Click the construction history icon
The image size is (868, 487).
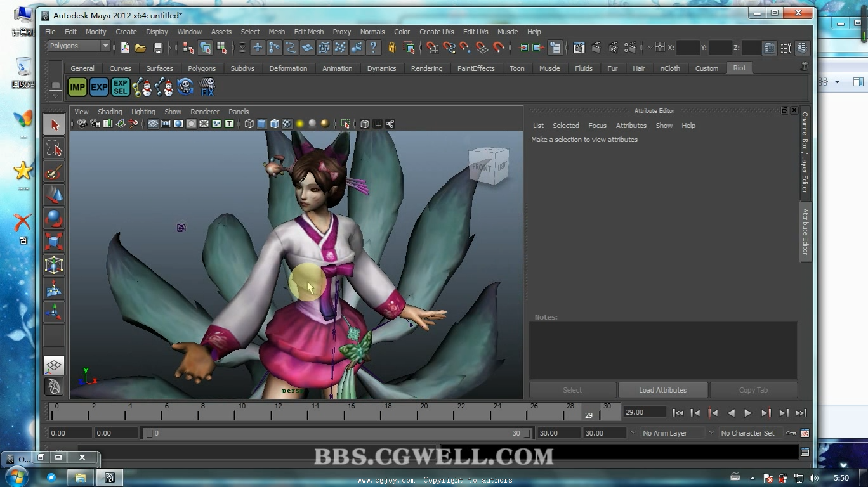tap(555, 48)
